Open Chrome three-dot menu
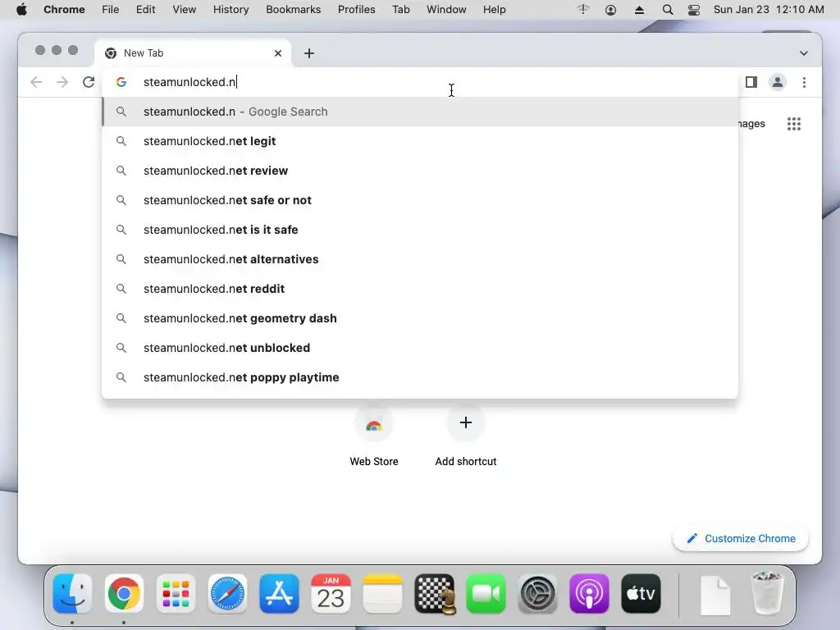The width and height of the screenshot is (840, 630). point(804,82)
